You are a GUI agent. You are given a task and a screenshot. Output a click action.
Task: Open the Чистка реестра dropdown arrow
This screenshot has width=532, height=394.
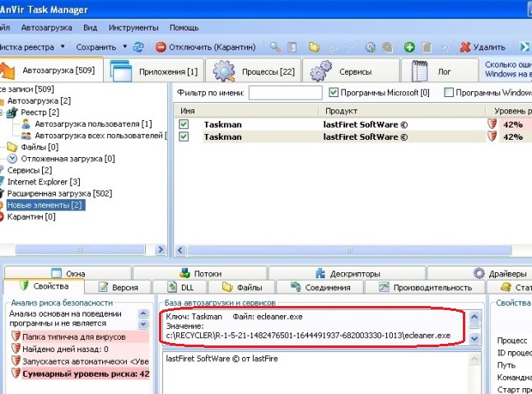63,46
